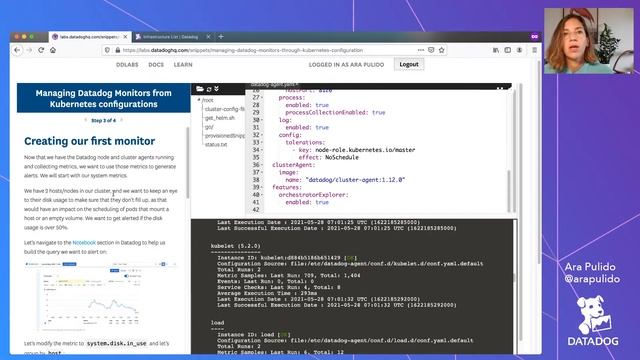Bookmark this page with the star icon
640x360 pixels.
(442, 50)
